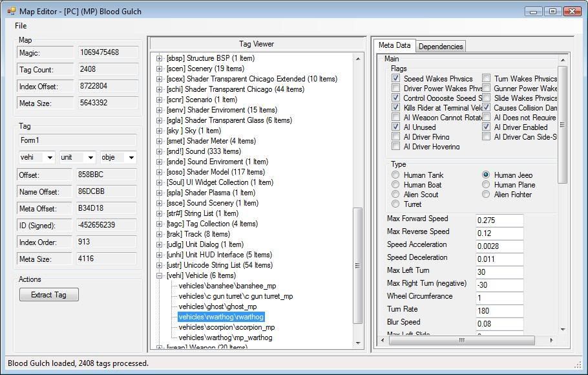Switch to the Dependencies tab

441,46
